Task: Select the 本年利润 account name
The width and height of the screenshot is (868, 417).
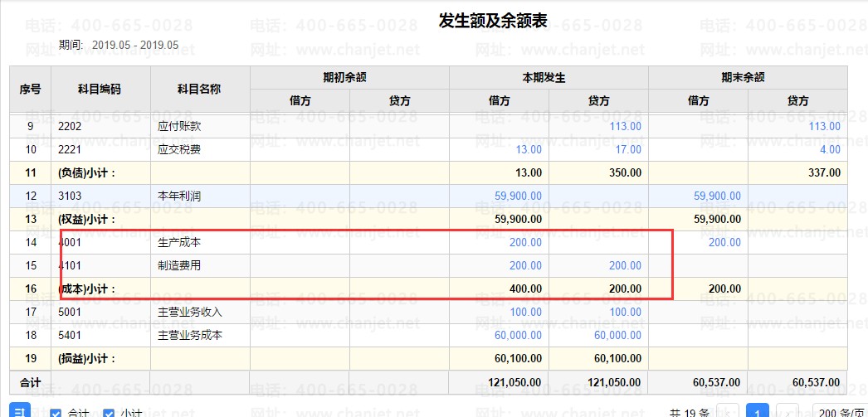Action: coord(178,196)
